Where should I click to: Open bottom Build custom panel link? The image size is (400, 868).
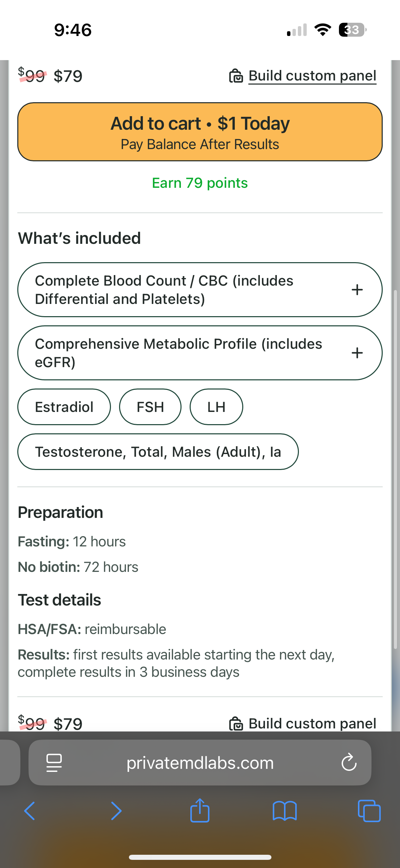[312, 723]
